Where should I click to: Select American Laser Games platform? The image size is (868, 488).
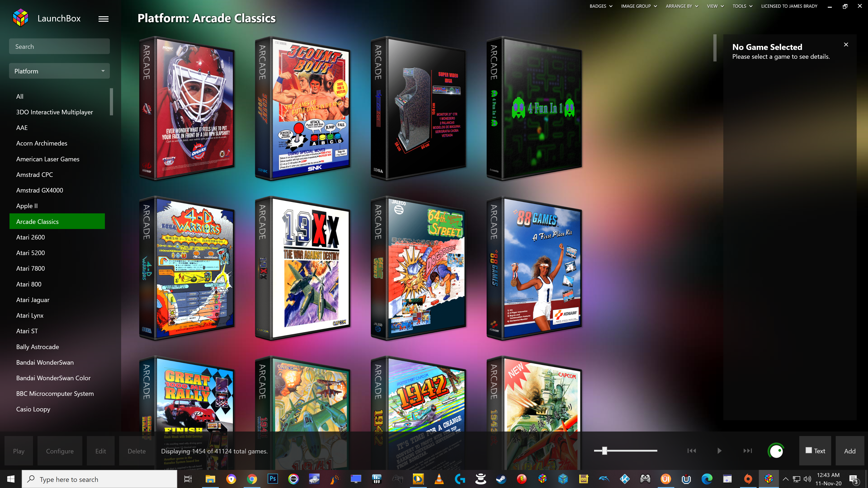[57, 159]
